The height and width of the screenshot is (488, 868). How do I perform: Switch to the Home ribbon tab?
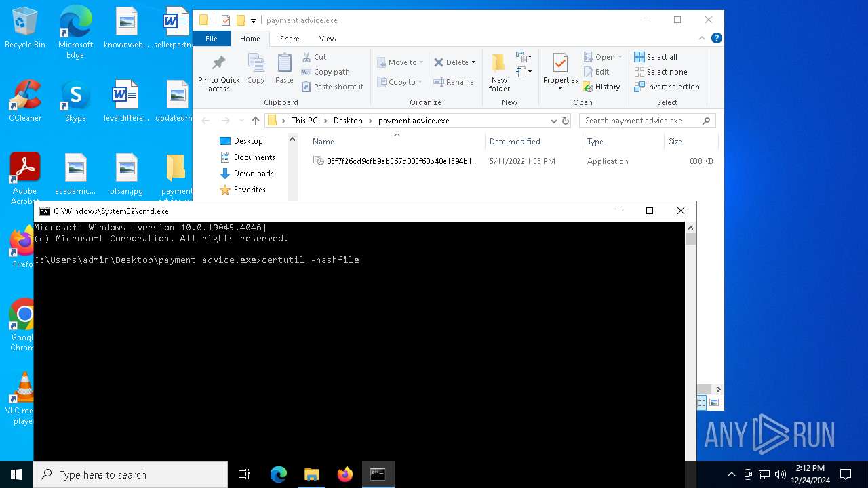tap(250, 39)
